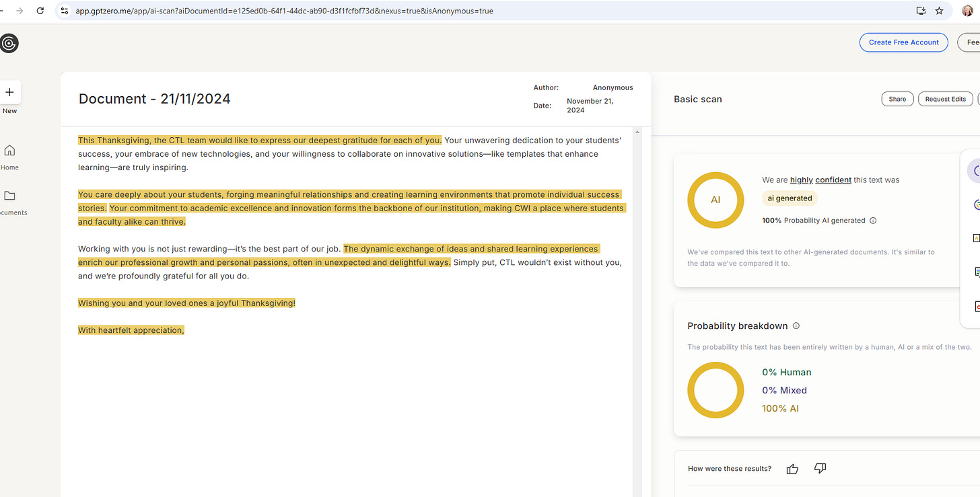The height and width of the screenshot is (497, 980).
Task: Open the Home sidebar icon
Action: point(9,150)
